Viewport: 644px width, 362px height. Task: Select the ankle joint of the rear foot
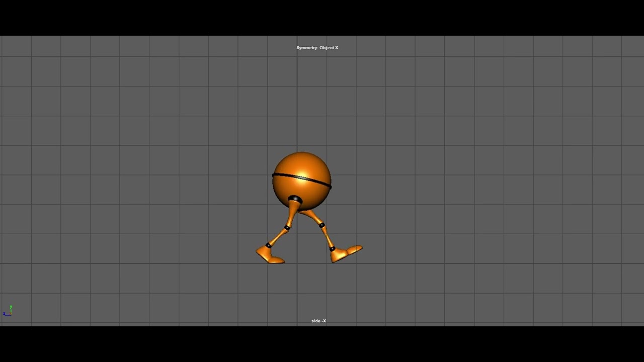pos(269,245)
